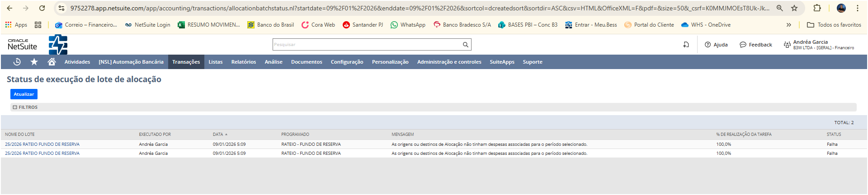Sort the table by DATA column
The height and width of the screenshot is (195, 868).
tap(218, 135)
